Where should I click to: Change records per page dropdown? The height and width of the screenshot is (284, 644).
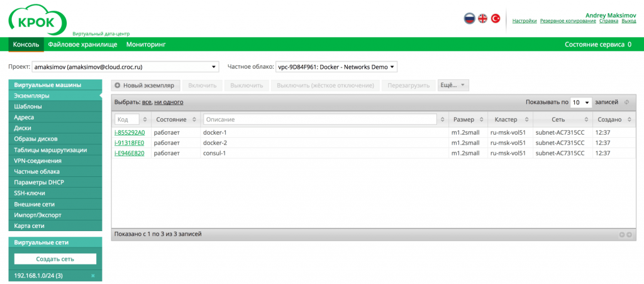[581, 102]
